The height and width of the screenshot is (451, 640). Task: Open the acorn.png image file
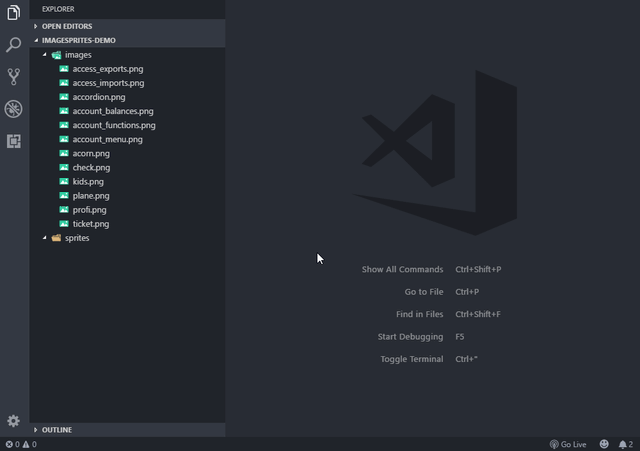(x=91, y=153)
